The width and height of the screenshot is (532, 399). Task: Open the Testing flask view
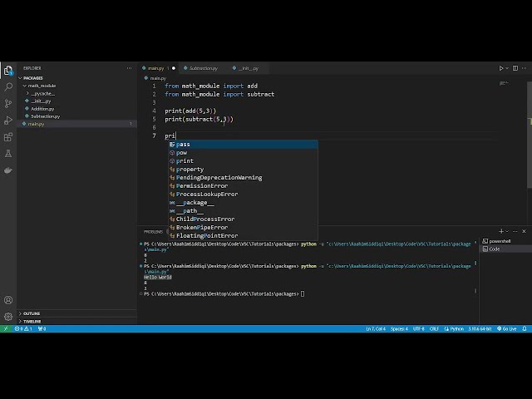coord(8,154)
